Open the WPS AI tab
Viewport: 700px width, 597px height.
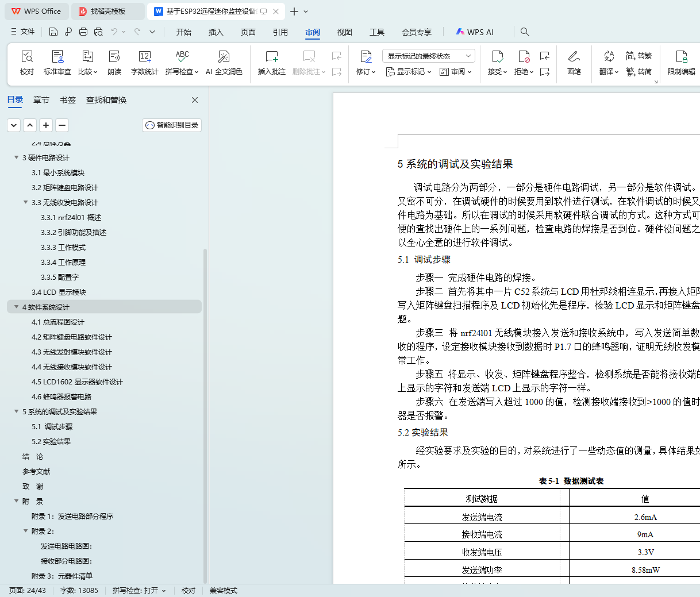[x=475, y=32]
